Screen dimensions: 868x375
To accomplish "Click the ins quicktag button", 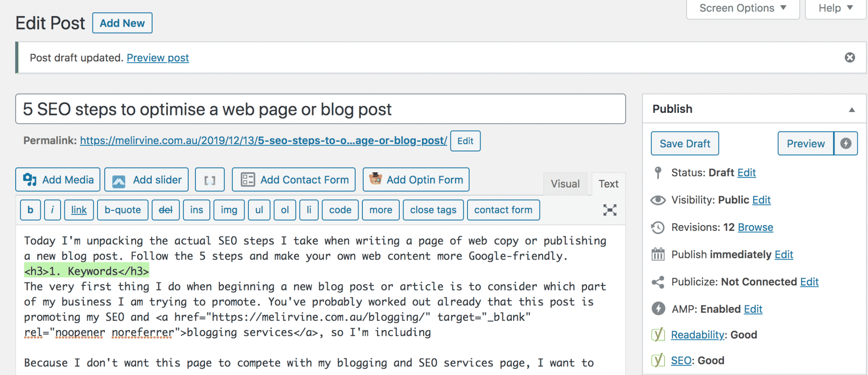I will 197,210.
